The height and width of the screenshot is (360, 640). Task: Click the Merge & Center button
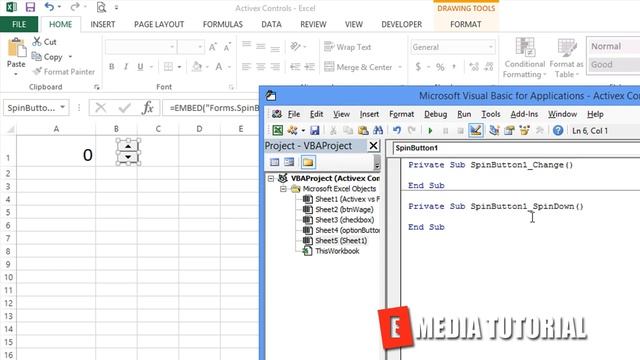pyautogui.click(x=359, y=67)
